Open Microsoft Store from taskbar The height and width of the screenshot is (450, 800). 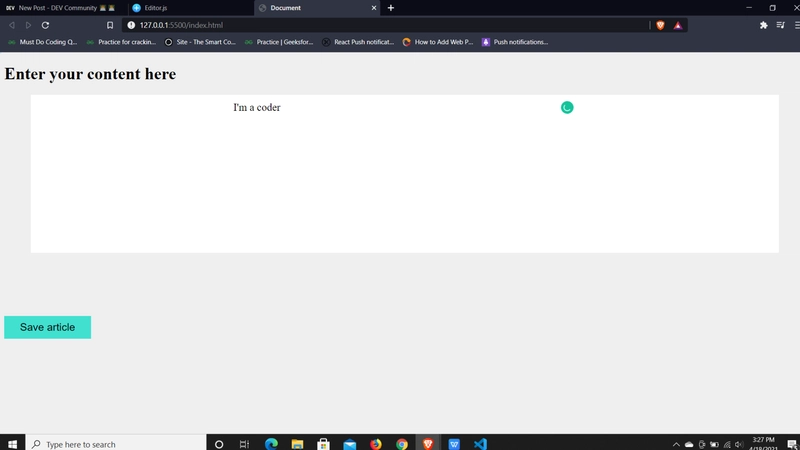tap(323, 444)
